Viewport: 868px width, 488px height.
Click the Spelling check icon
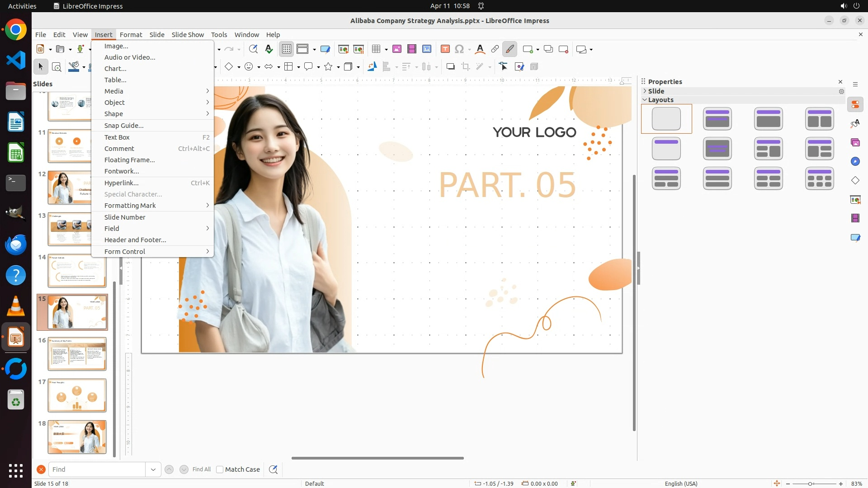(269, 49)
